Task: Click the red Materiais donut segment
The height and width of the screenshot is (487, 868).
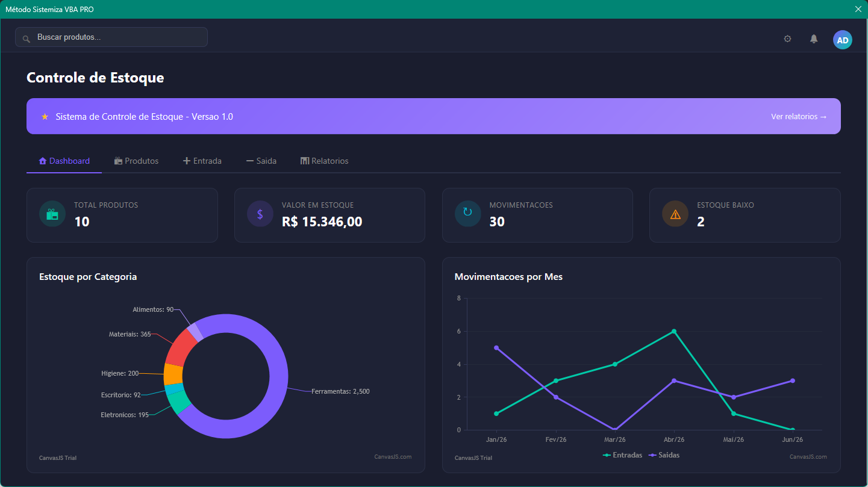Action: click(180, 349)
